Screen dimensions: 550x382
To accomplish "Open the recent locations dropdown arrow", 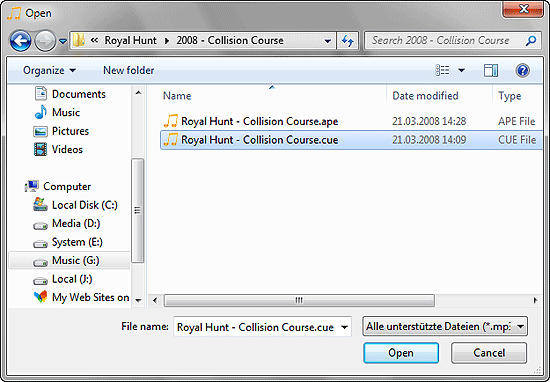I will (x=63, y=41).
